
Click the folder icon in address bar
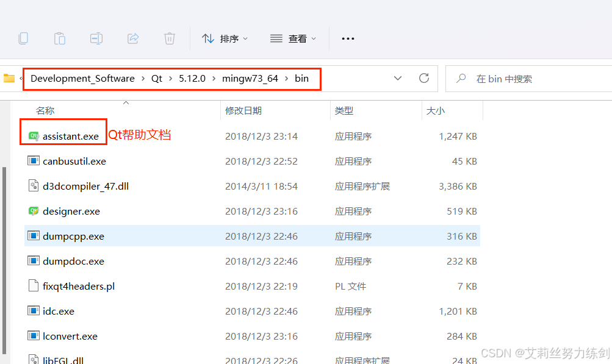(9, 79)
